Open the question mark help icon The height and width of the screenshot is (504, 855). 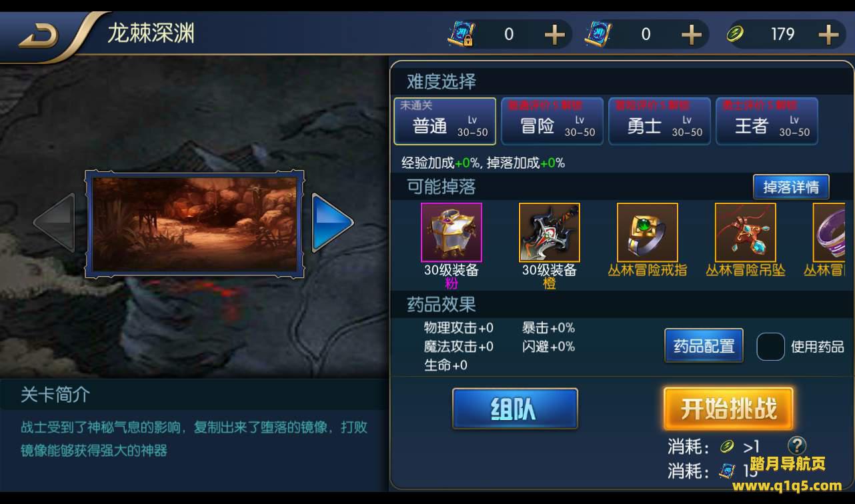[x=797, y=445]
